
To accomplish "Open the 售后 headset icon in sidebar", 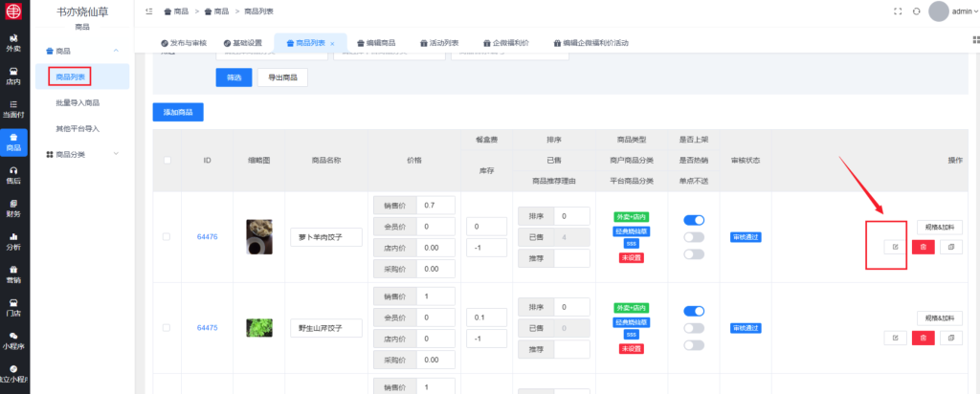I will [13, 175].
